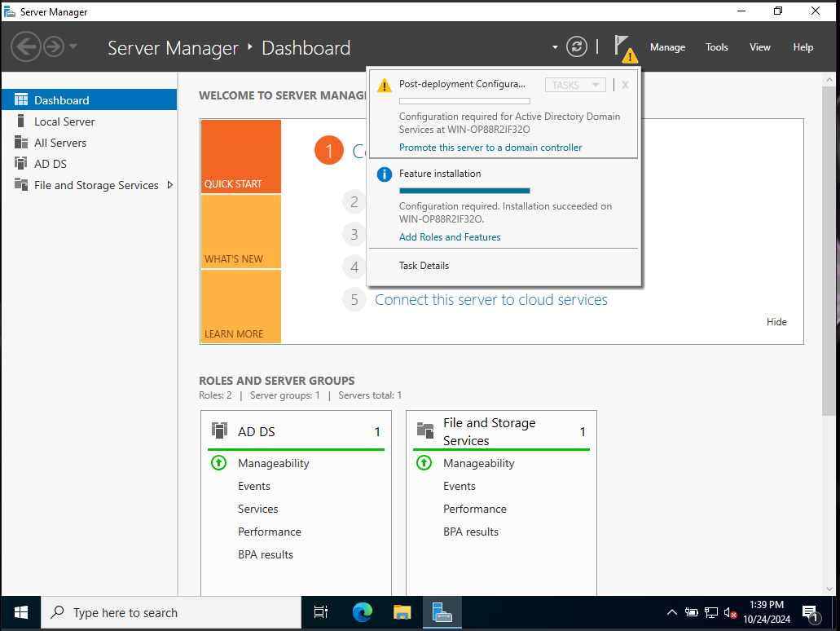Click the forward navigation arrow
This screenshot has height=631, width=840.
coord(54,46)
